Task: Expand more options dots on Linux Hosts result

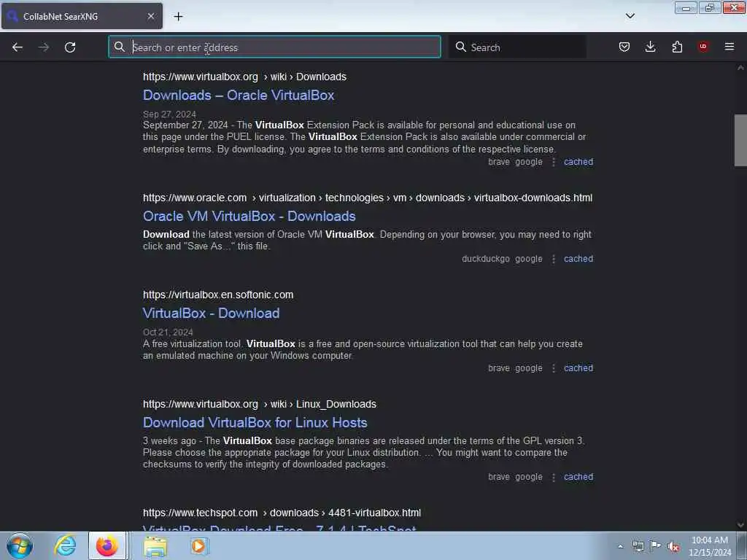Action: pos(554,477)
